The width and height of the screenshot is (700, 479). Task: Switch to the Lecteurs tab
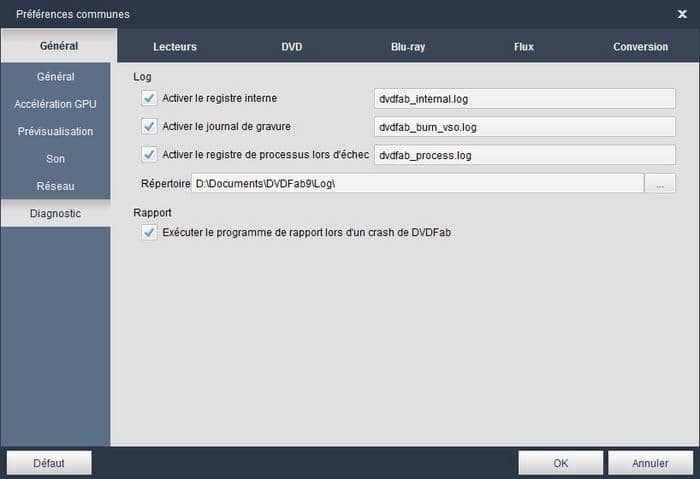pyautogui.click(x=175, y=46)
